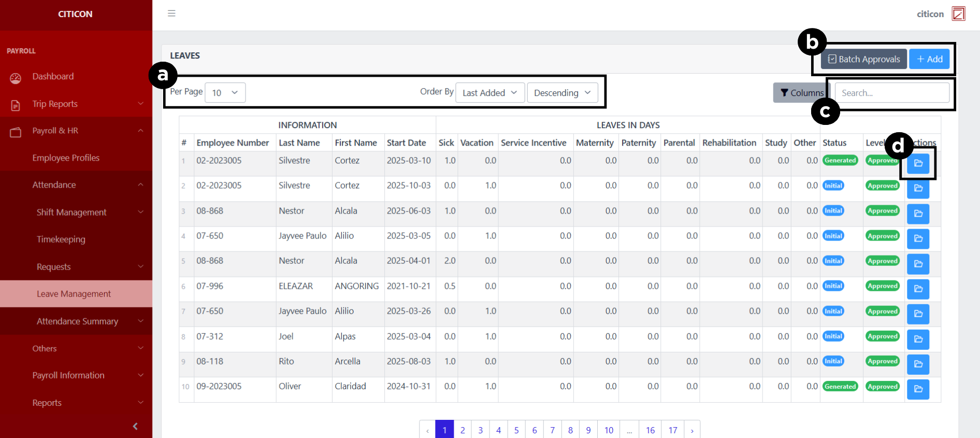Open Employee Profiles in sidebar

coord(66,158)
